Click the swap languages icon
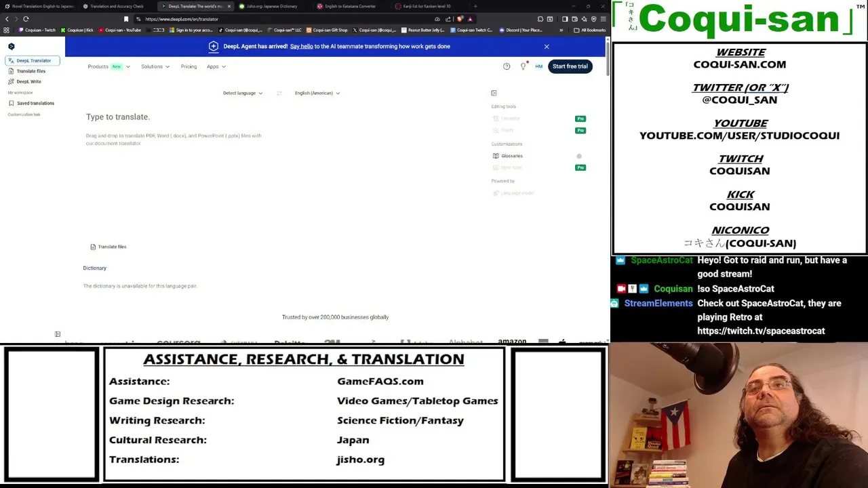Viewport: 868px width, 488px height. tap(279, 93)
